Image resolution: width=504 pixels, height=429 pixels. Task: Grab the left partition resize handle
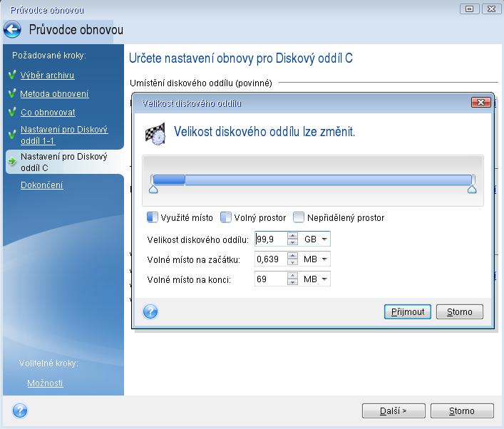pyautogui.click(x=153, y=189)
